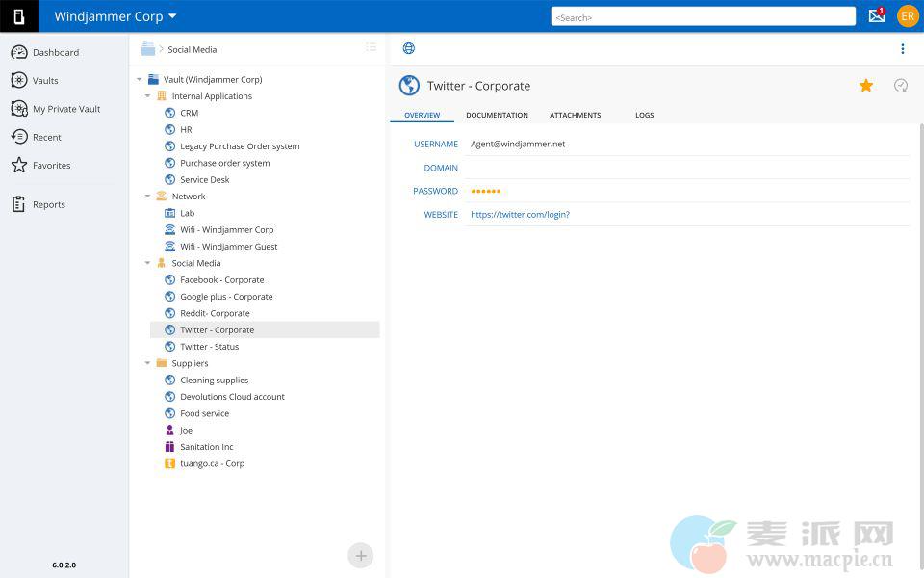Switch to the Logs tab

click(644, 115)
